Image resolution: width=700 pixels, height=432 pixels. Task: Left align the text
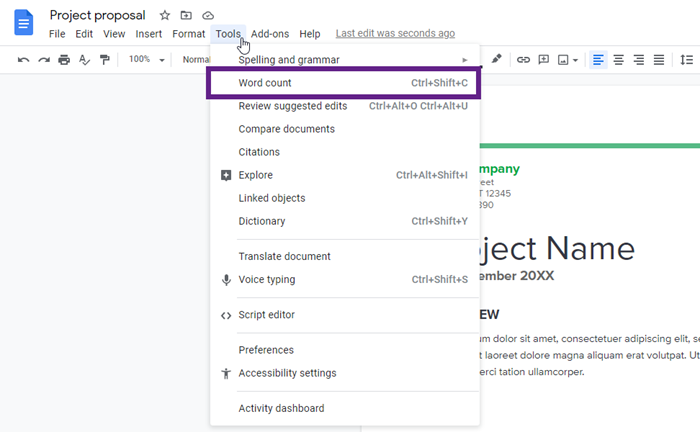[x=598, y=60]
